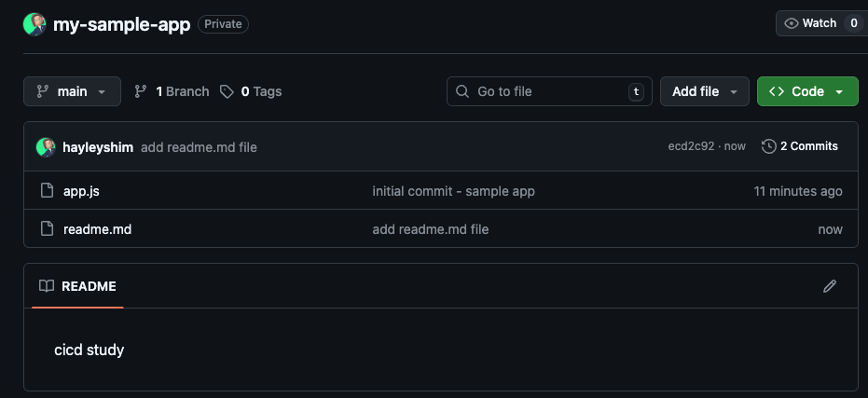Open the app.js file
The width and height of the screenshot is (868, 398).
[x=81, y=191]
